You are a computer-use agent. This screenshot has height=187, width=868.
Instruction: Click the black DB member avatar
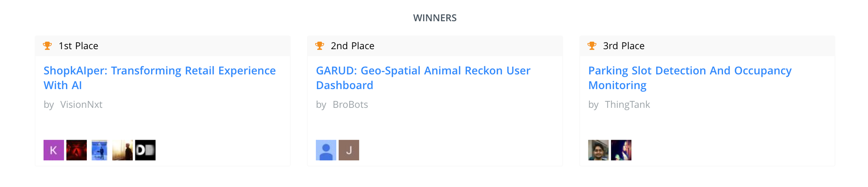(x=145, y=150)
